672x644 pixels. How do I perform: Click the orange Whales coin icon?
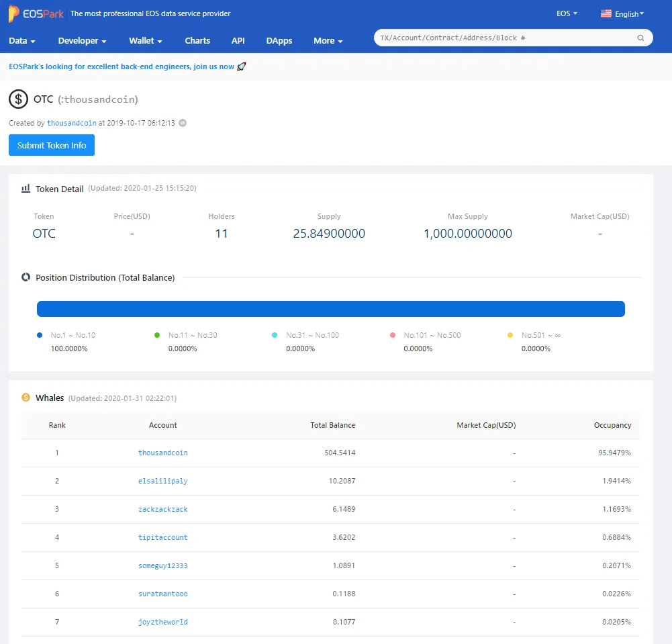point(26,398)
